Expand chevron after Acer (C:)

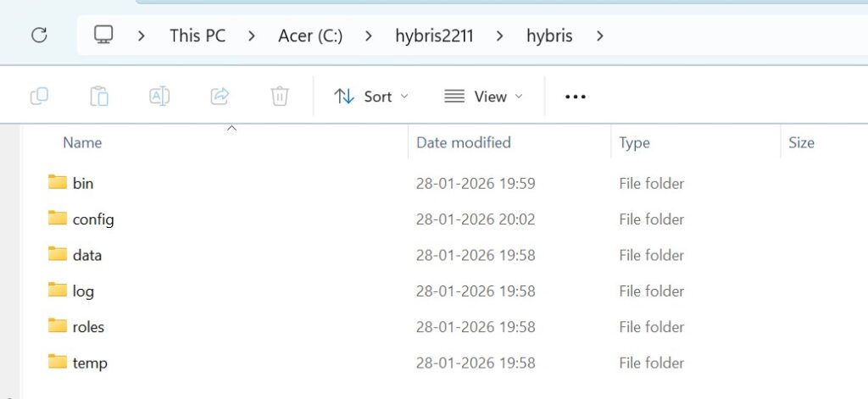[369, 36]
